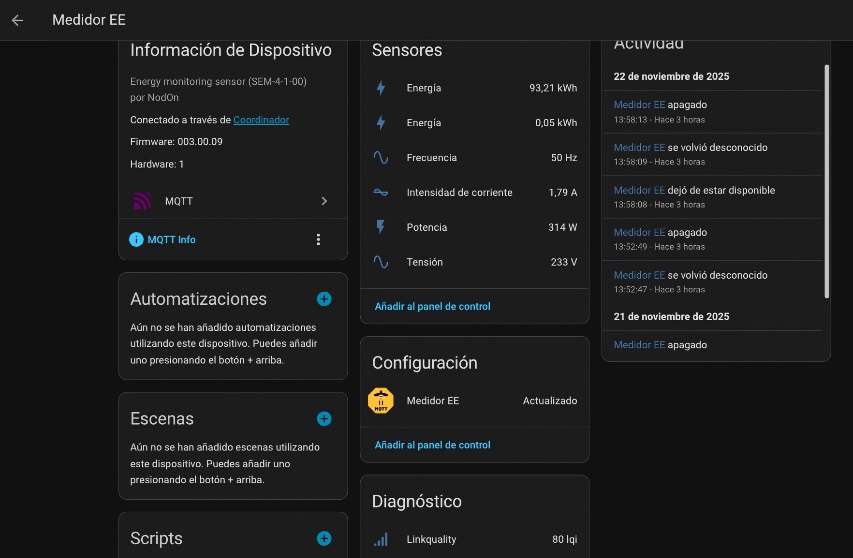The height and width of the screenshot is (558, 853).
Task: Add a new scene with plus icon
Action: 324,419
